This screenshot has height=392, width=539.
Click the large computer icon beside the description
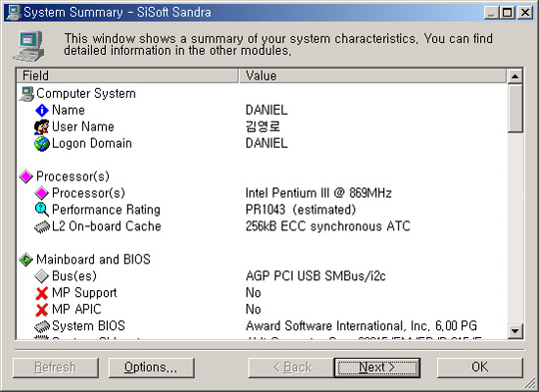tap(28, 46)
